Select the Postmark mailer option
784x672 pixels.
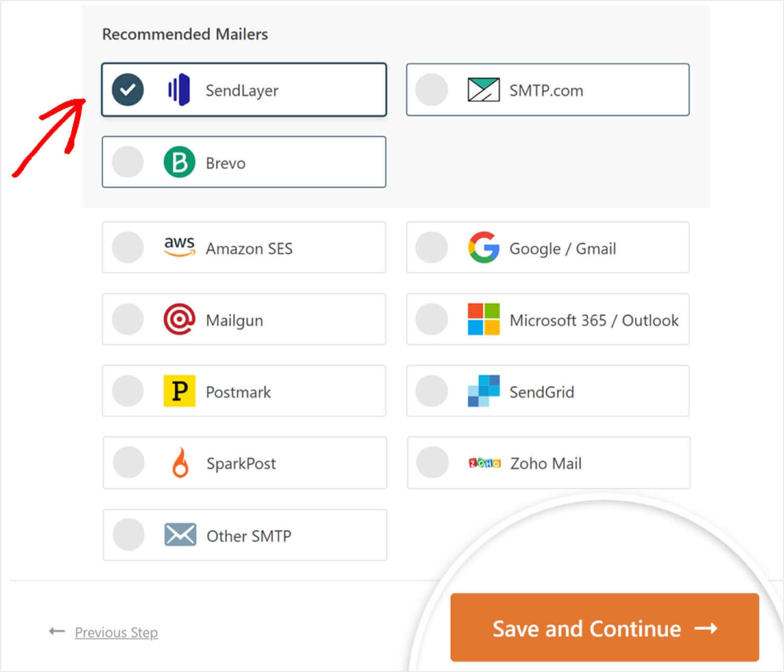127,391
